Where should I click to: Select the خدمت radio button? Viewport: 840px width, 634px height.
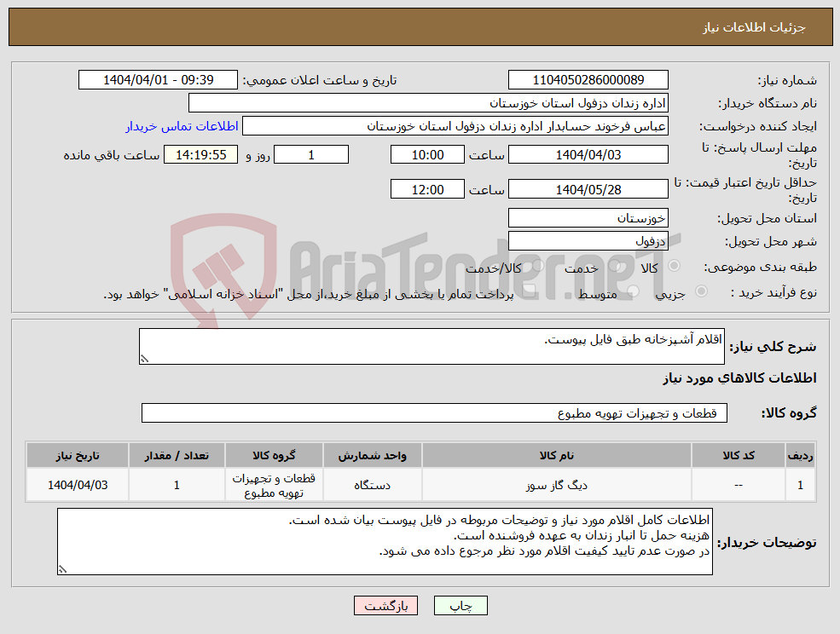[614, 266]
